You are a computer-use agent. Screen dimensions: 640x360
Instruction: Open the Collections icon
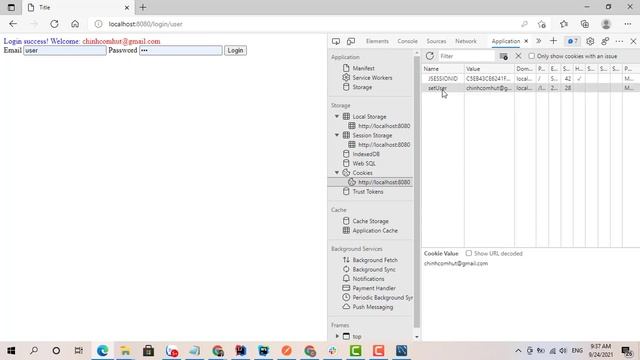click(584, 24)
